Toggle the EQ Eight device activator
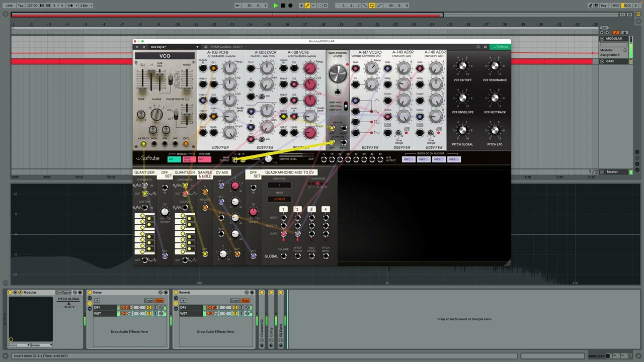This screenshot has height=362, width=644. 281,292
